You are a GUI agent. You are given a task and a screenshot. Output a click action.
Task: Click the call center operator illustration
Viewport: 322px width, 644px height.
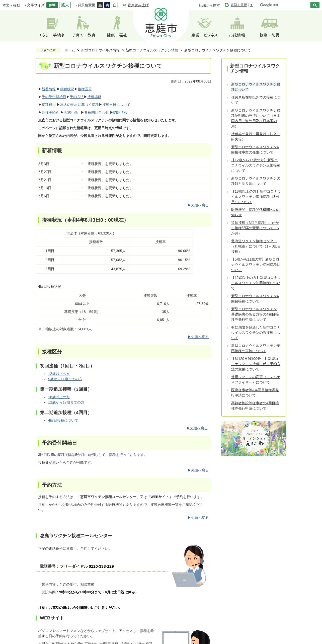point(190,566)
